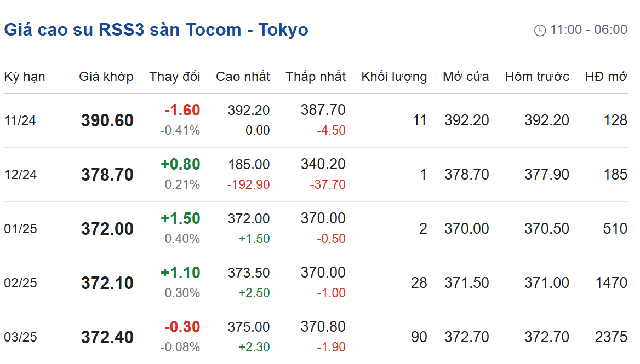Open the Giá cao su RSS3 sàn Tocom title
Screen dimensions: 640x364
pos(156,30)
